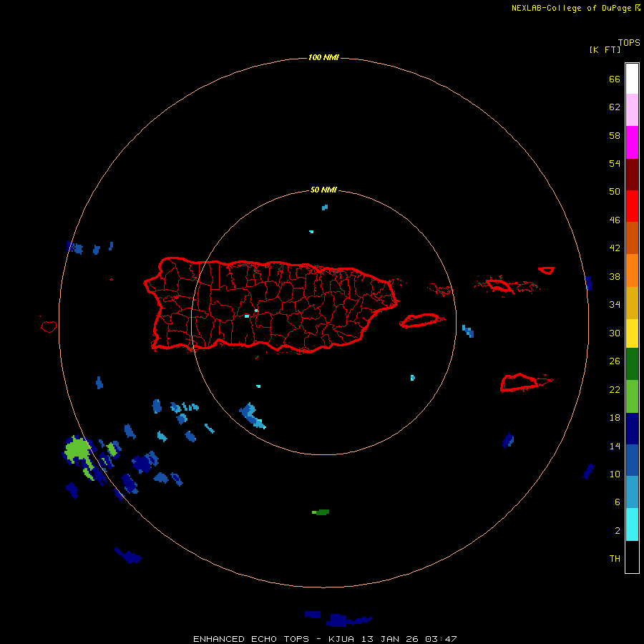This screenshot has width=644, height=644.
Task: Click the "50 NMI" range ring label
Action: [323, 190]
